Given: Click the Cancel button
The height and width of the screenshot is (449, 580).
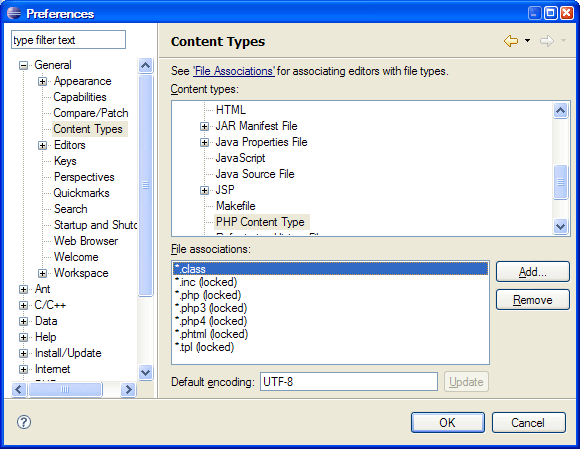Looking at the screenshot, I should 529,422.
